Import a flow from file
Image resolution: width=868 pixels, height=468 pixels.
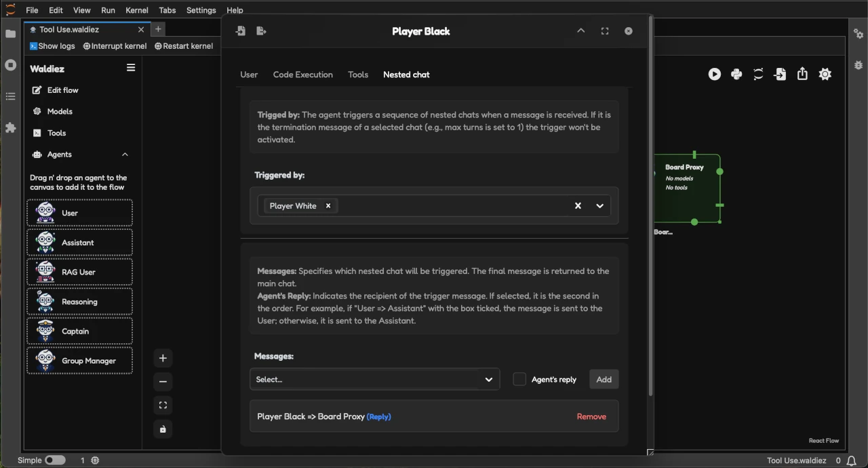tap(780, 74)
